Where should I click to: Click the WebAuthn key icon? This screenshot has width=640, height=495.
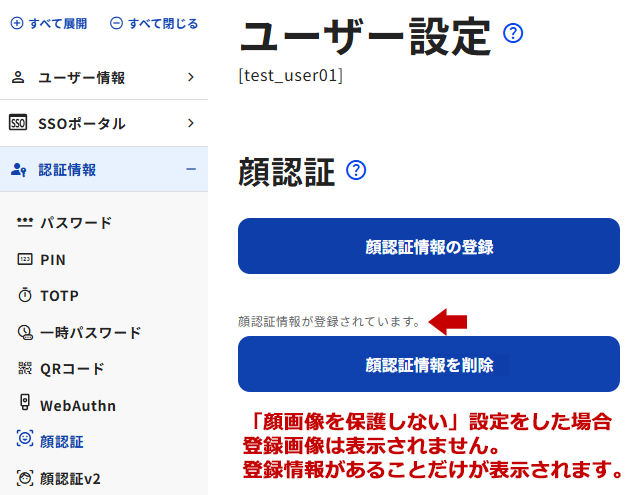(25, 405)
